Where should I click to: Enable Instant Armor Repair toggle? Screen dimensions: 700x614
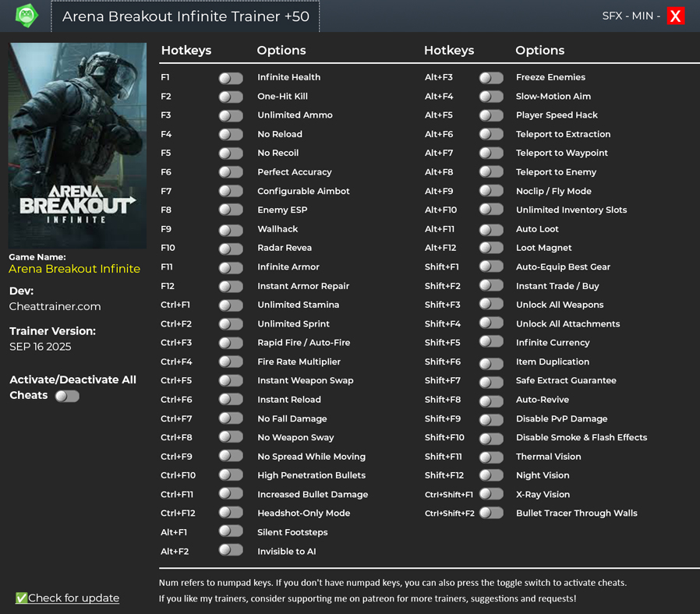click(x=231, y=287)
